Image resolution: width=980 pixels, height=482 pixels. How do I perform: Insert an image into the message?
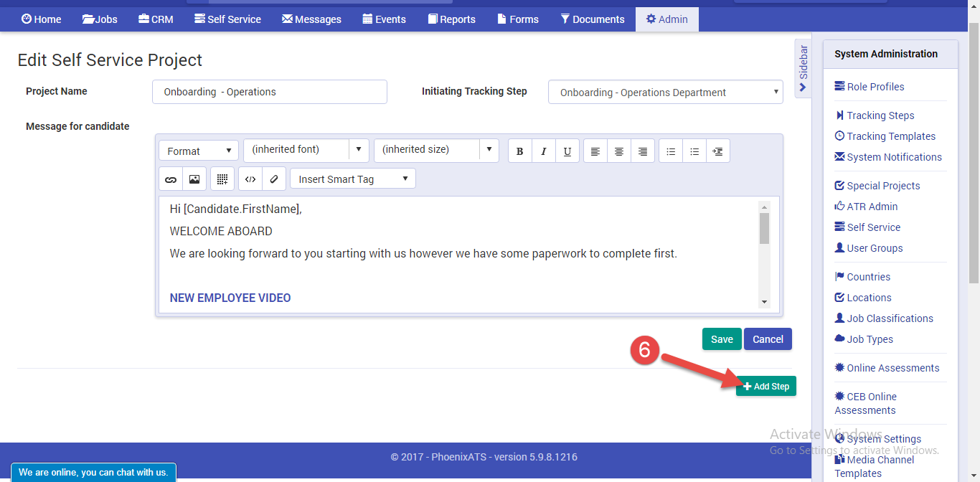click(x=194, y=179)
